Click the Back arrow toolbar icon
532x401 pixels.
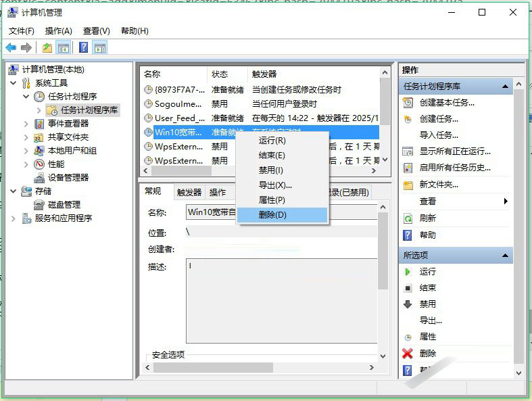(11, 47)
